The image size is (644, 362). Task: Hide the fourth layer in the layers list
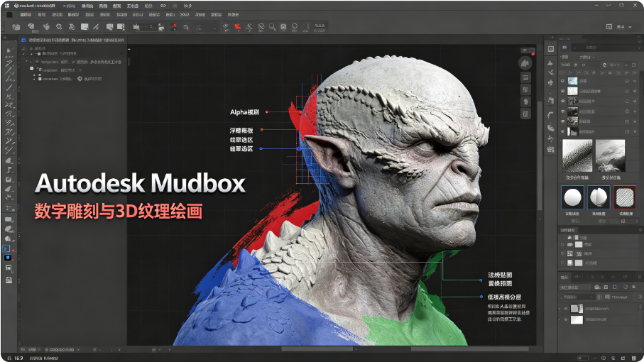coord(562,111)
